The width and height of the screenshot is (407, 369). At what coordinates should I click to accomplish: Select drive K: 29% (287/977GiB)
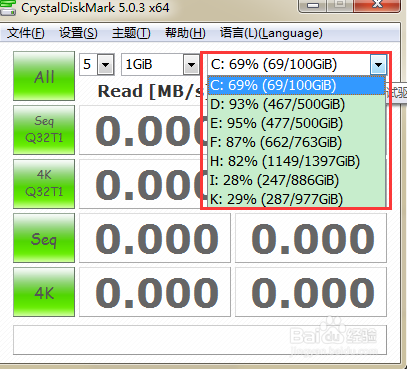pyautogui.click(x=297, y=199)
